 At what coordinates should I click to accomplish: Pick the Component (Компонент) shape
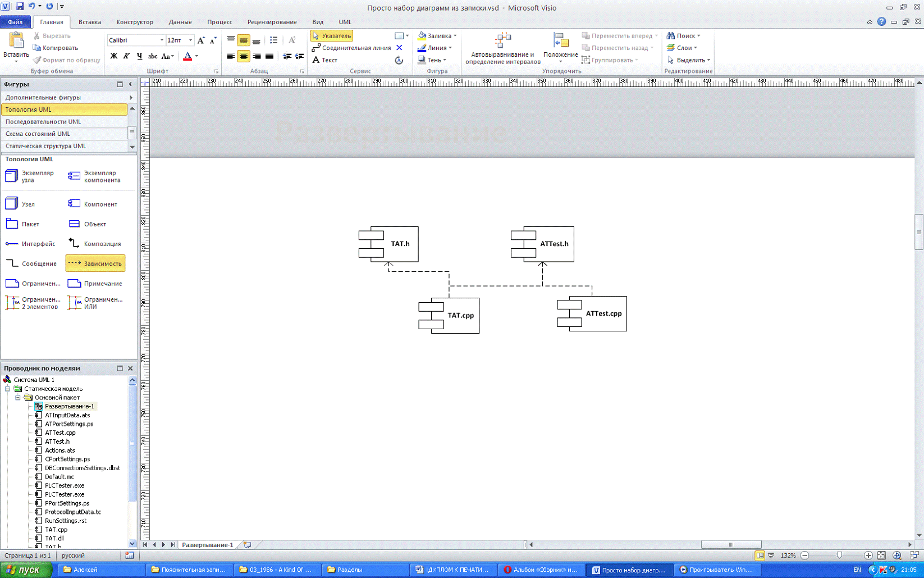pyautogui.click(x=74, y=204)
